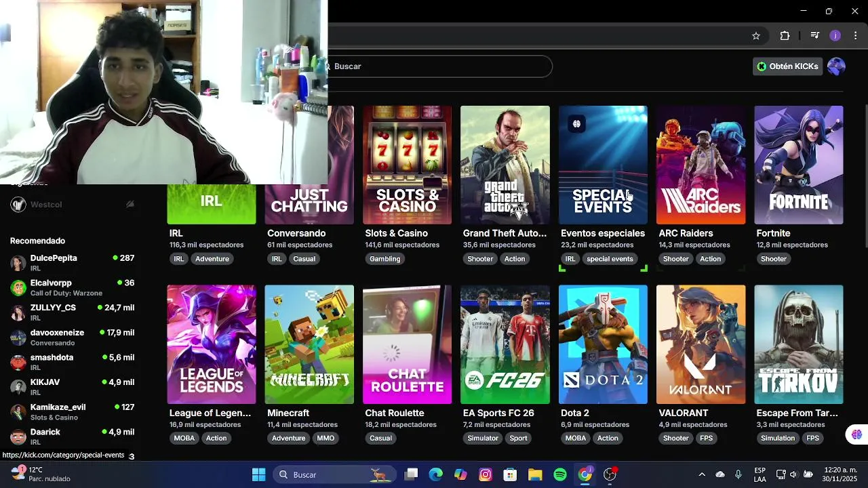868x488 pixels.
Task: Select the Adventure tag under IRL category
Action: click(212, 259)
